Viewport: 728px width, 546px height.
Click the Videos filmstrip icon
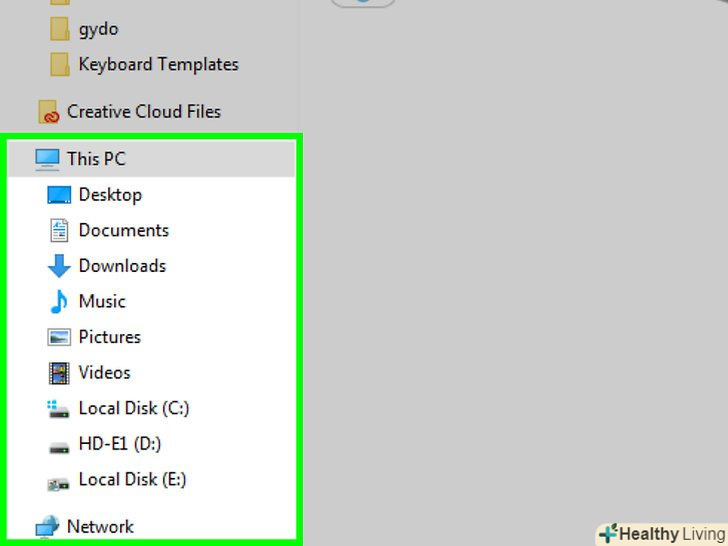coord(60,373)
